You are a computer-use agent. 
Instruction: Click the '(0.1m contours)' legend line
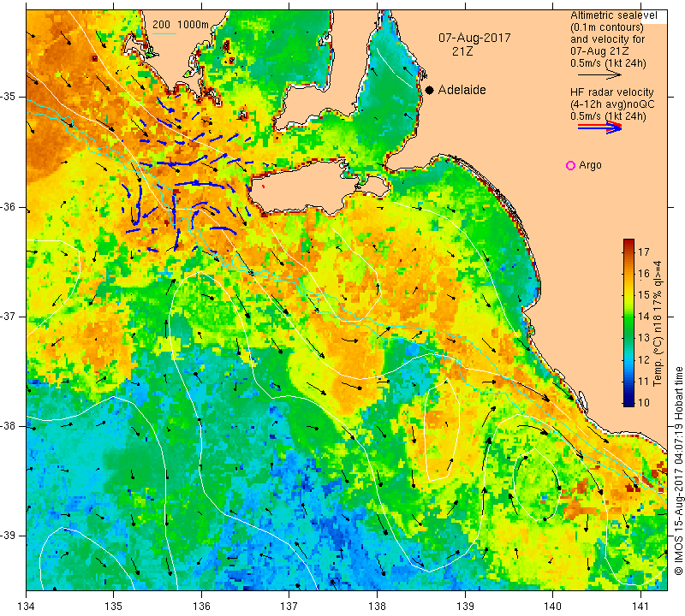click(606, 27)
